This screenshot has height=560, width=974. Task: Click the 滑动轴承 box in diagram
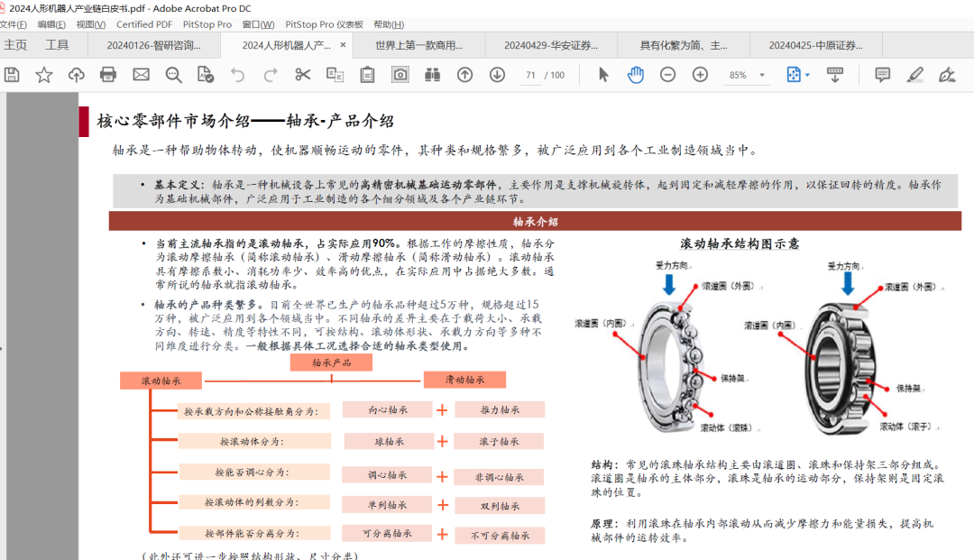click(464, 380)
